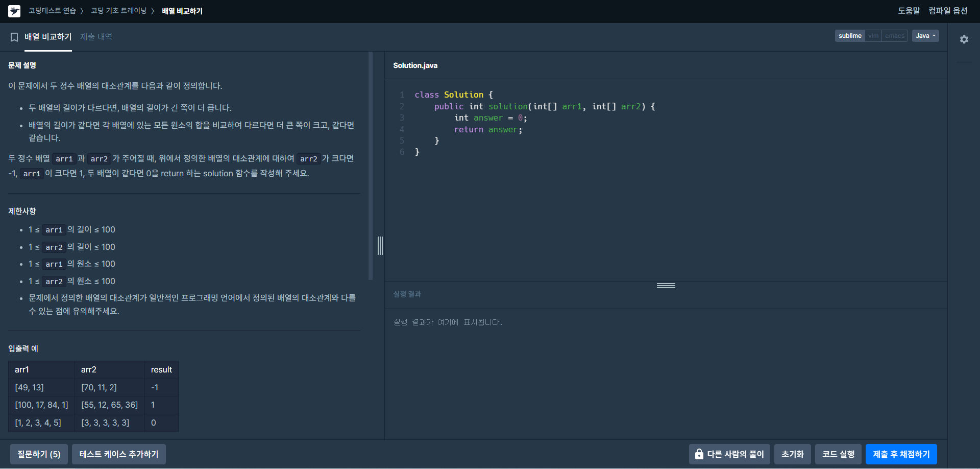Click 다른 사람의 풀이 button
The width and height of the screenshot is (980, 469).
(729, 454)
